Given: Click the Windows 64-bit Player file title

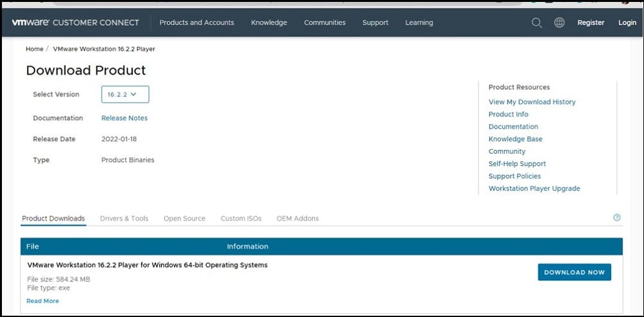Looking at the screenshot, I should (147, 265).
